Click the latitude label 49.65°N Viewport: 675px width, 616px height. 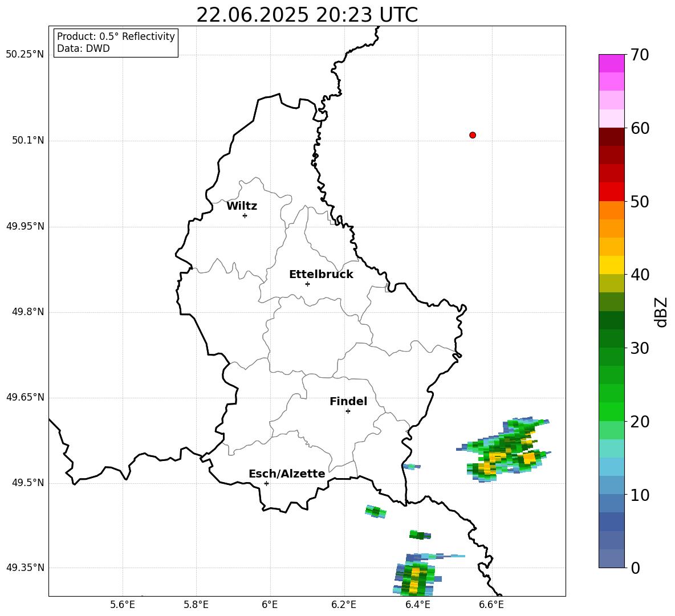[x=25, y=397]
